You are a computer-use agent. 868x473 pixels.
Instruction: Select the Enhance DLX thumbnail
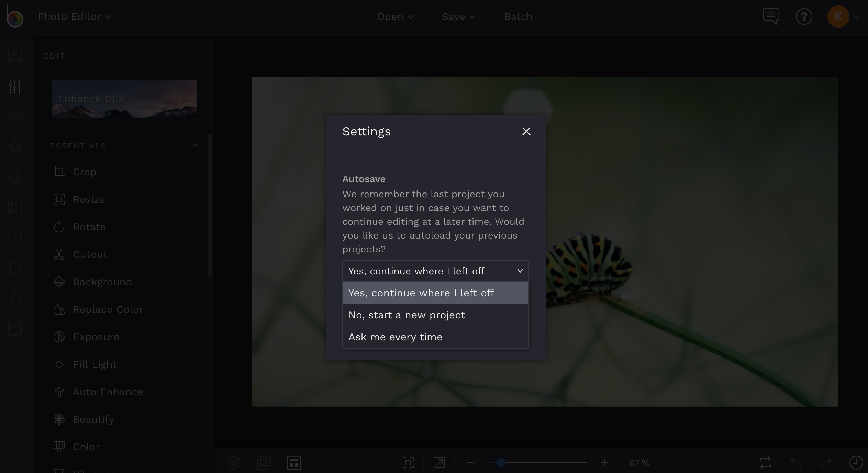pos(124,99)
